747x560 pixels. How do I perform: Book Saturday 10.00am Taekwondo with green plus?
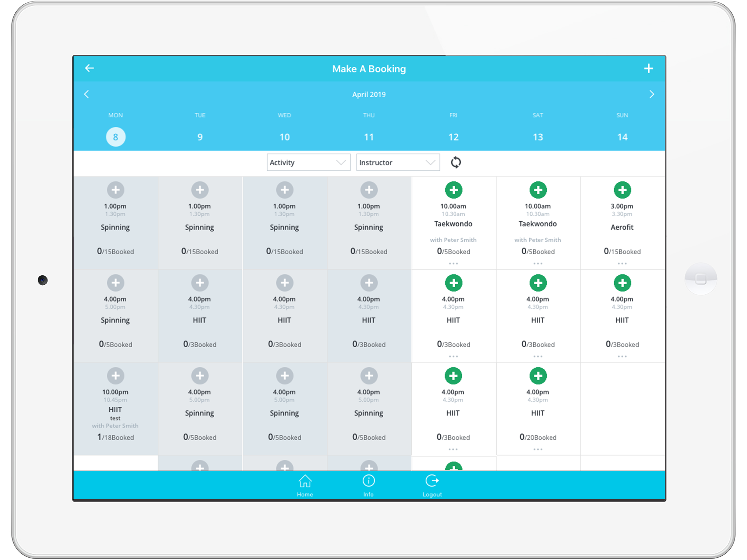[x=538, y=190]
